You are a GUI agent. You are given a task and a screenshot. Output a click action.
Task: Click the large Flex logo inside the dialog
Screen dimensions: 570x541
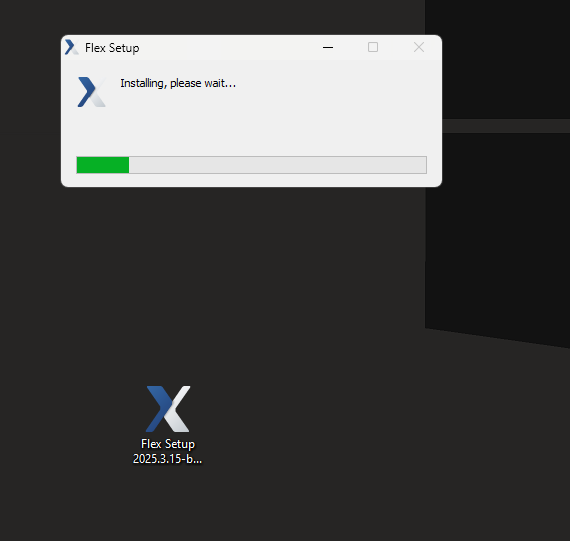tap(92, 92)
